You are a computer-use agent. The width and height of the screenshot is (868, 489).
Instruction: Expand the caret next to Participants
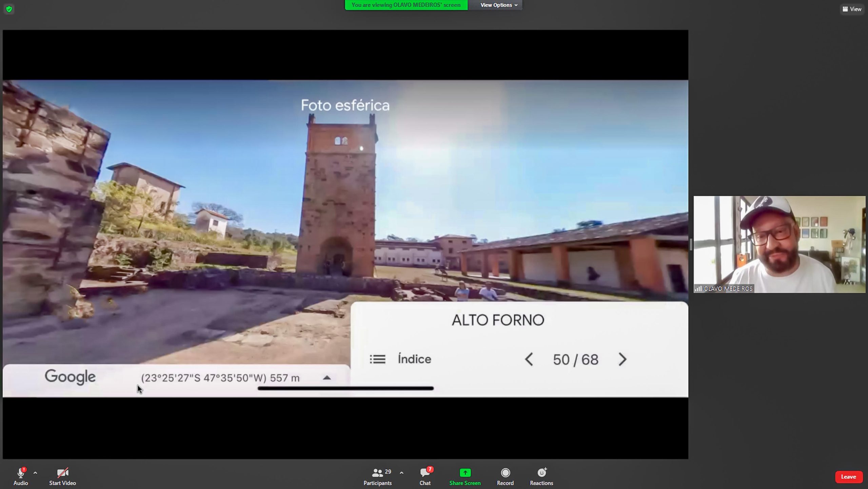[x=401, y=473]
